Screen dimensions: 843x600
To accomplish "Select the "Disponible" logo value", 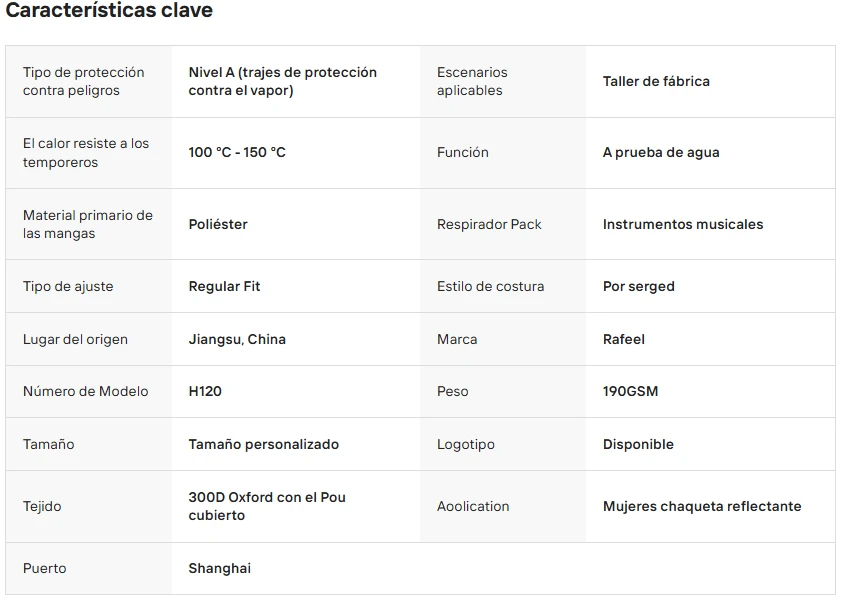I will [x=638, y=444].
